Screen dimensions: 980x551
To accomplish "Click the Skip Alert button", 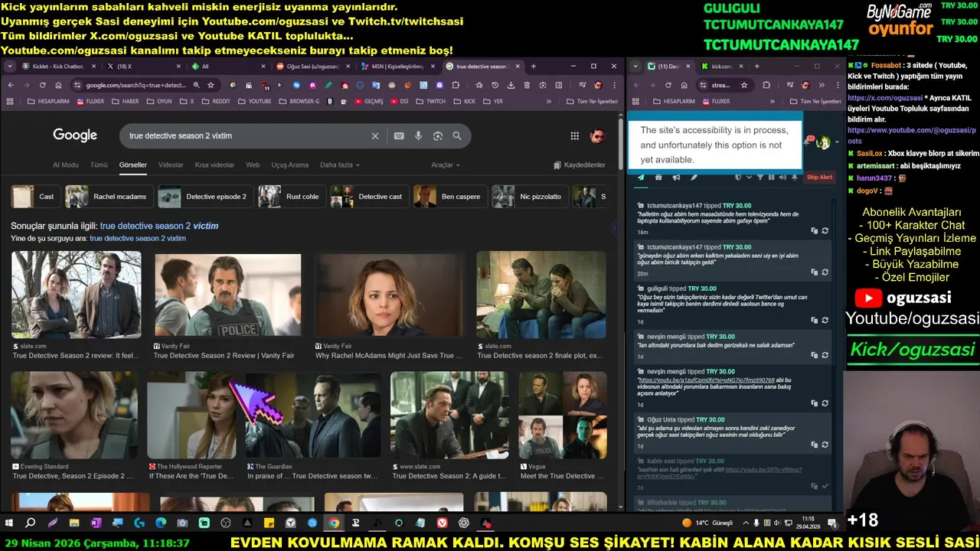I will (x=819, y=177).
